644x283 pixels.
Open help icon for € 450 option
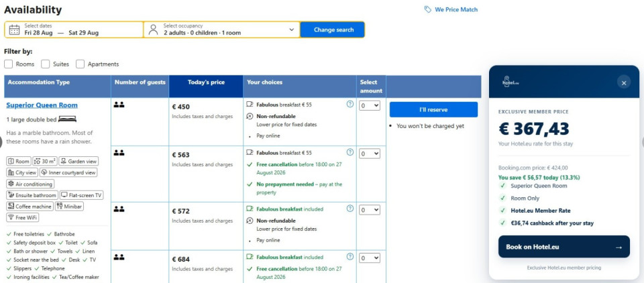pos(350,104)
